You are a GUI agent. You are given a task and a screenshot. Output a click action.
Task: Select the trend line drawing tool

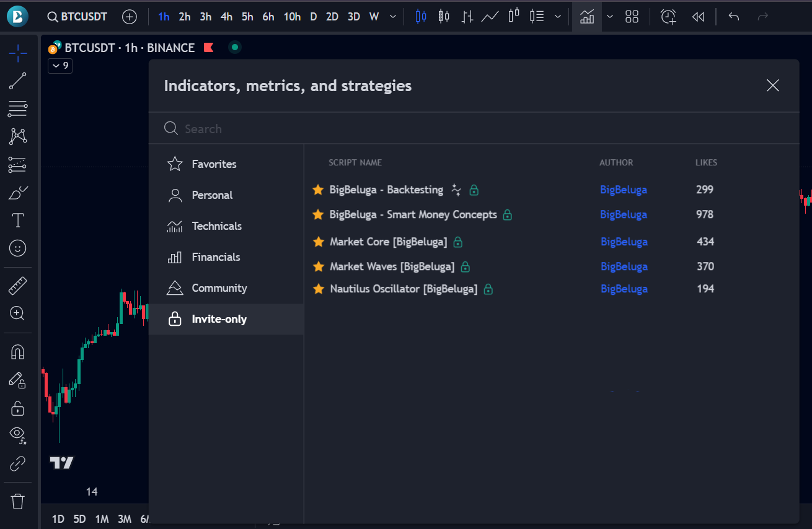[18, 81]
